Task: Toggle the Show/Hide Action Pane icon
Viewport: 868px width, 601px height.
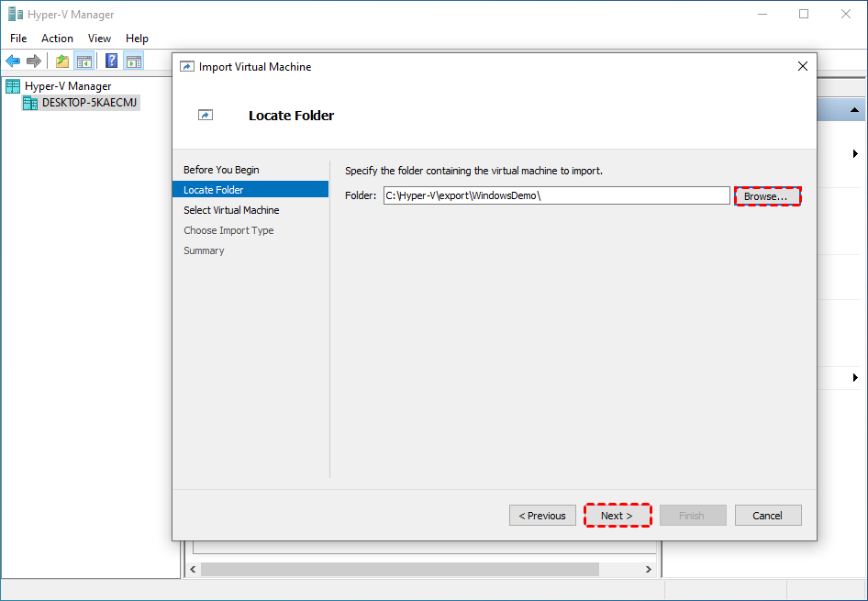Action: [x=133, y=61]
